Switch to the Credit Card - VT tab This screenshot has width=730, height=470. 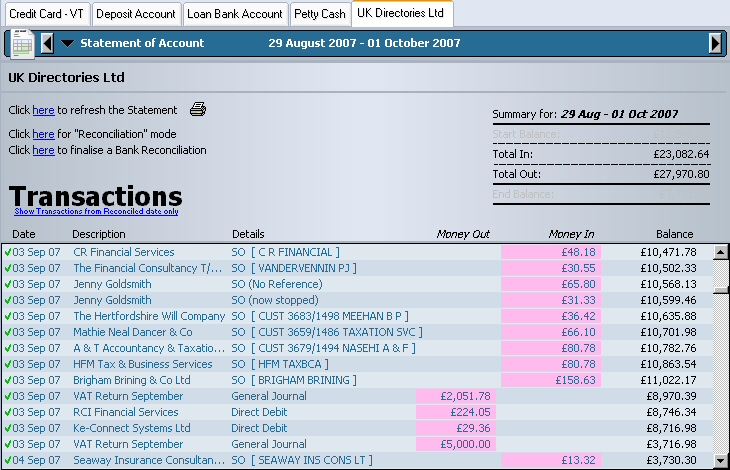click(x=44, y=14)
